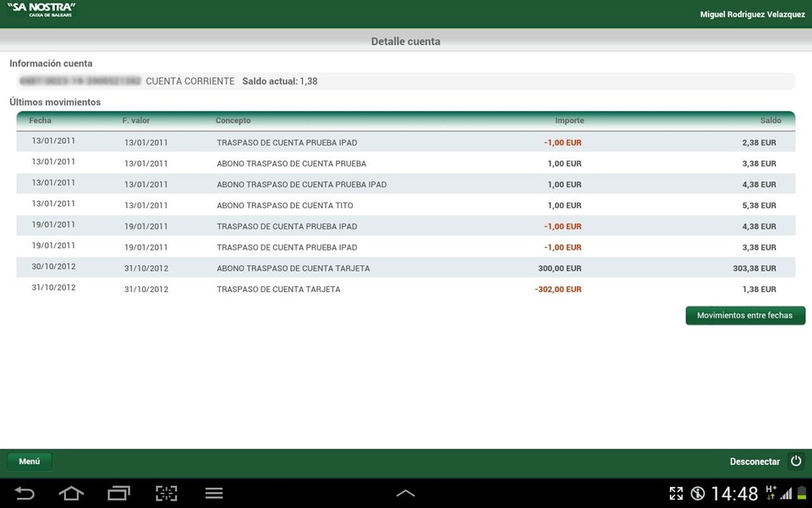Click the -302,00 EUR amount
This screenshot has height=508, width=812.
tap(558, 290)
